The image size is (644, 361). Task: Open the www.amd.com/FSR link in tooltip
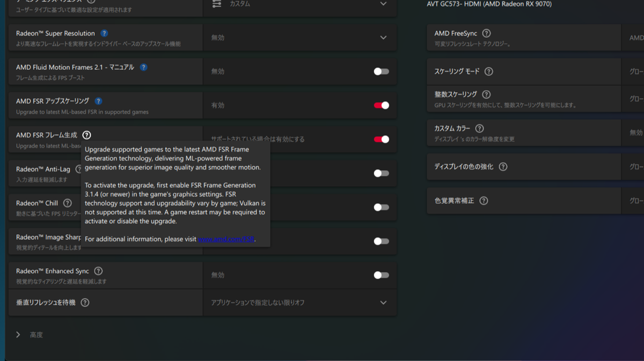tap(226, 239)
